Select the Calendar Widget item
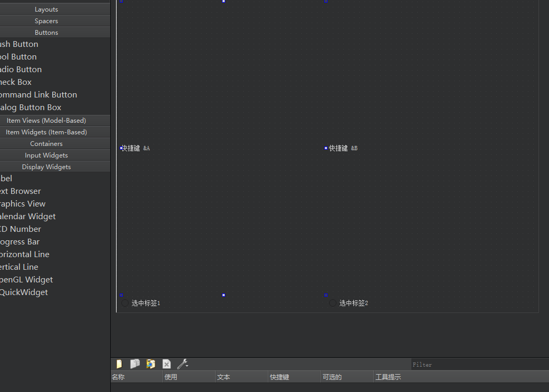The height and width of the screenshot is (392, 549). tap(27, 217)
